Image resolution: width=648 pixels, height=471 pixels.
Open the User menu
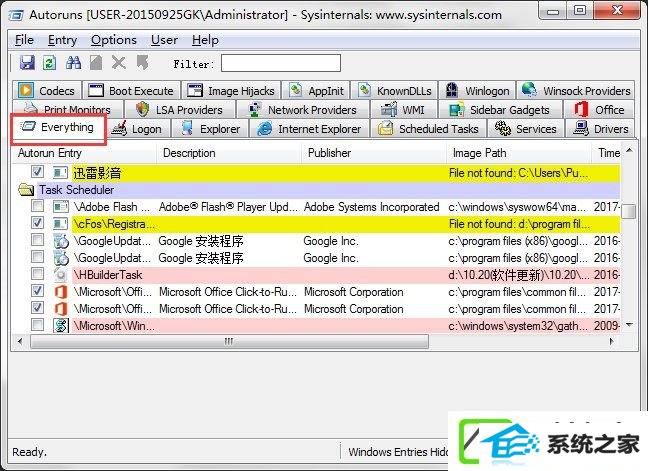[x=164, y=40]
